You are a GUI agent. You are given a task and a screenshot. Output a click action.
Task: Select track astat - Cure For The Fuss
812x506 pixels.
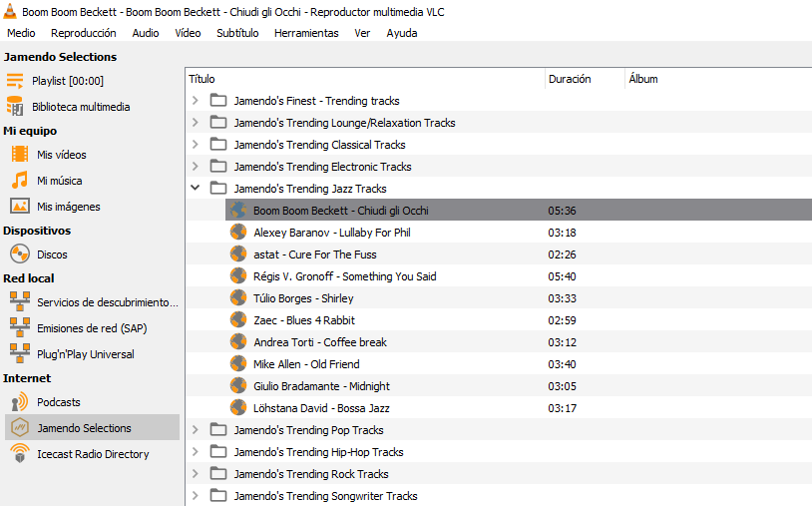tap(315, 254)
